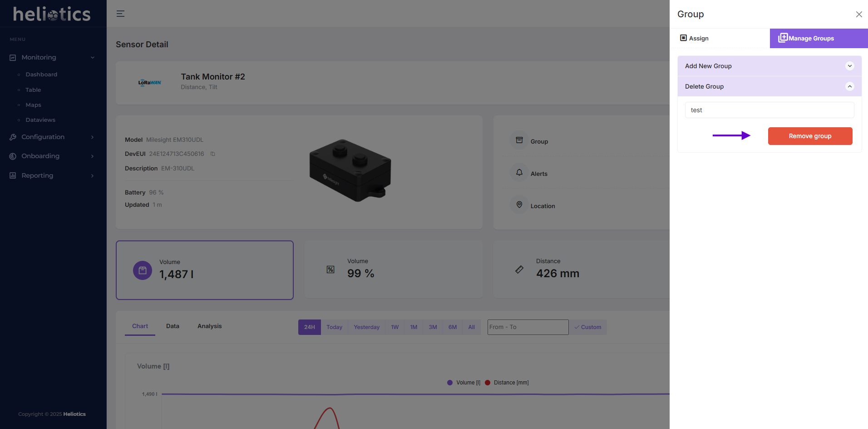Expand the Reporting menu
868x429 pixels.
point(53,175)
